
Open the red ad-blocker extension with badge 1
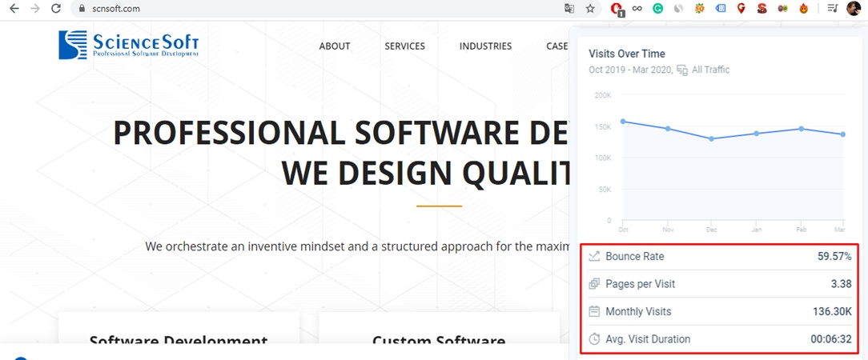(617, 9)
